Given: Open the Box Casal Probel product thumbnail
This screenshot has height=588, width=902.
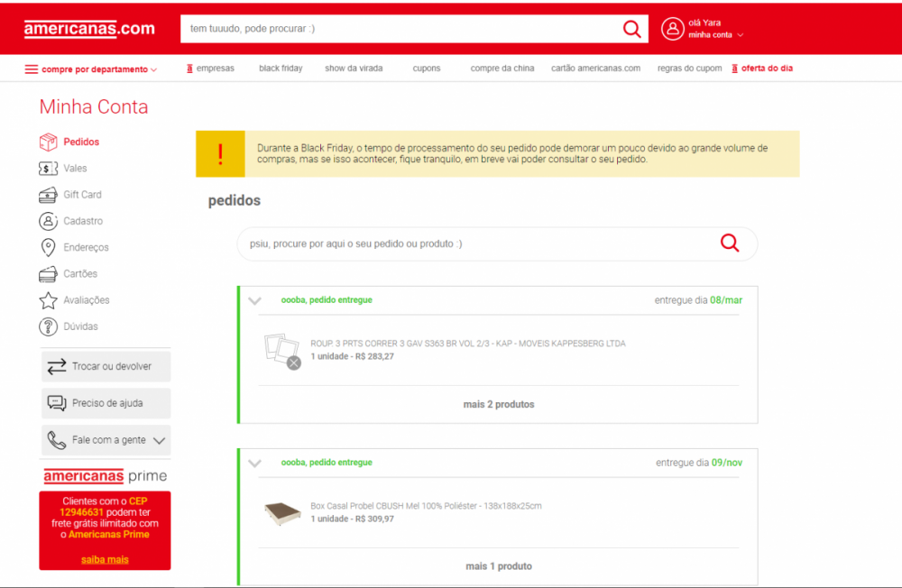Looking at the screenshot, I should point(281,512).
